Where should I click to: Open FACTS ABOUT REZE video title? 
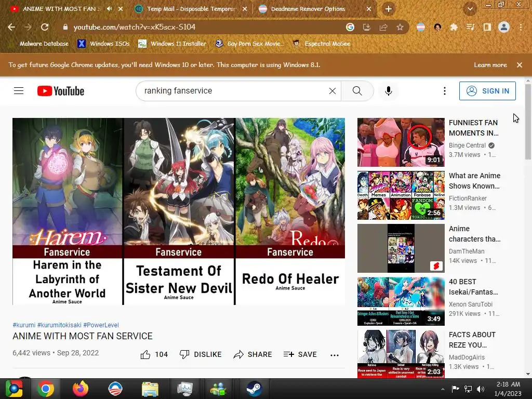(472, 340)
